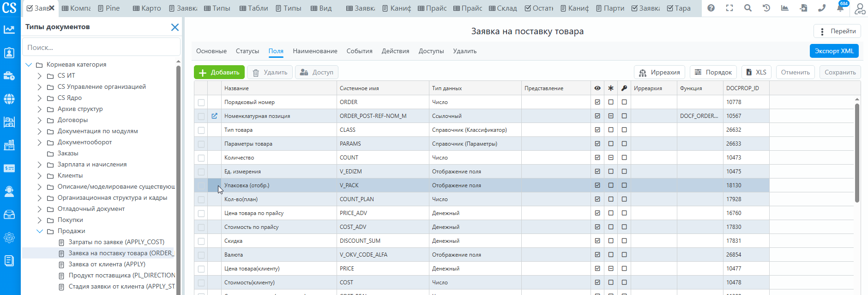The image size is (868, 295).
Task: Open the external link icon for Номенклатурная позиция
Action: (214, 116)
